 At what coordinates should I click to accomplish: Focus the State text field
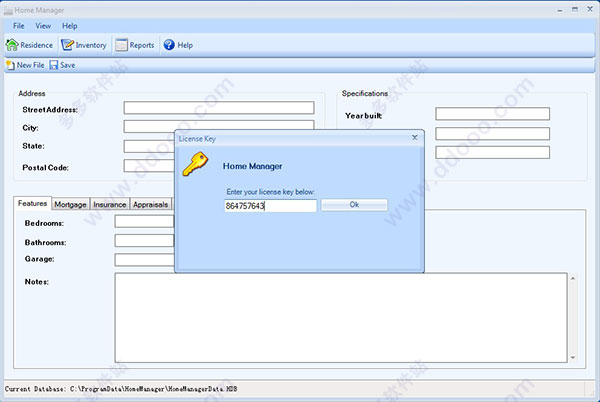click(149, 146)
